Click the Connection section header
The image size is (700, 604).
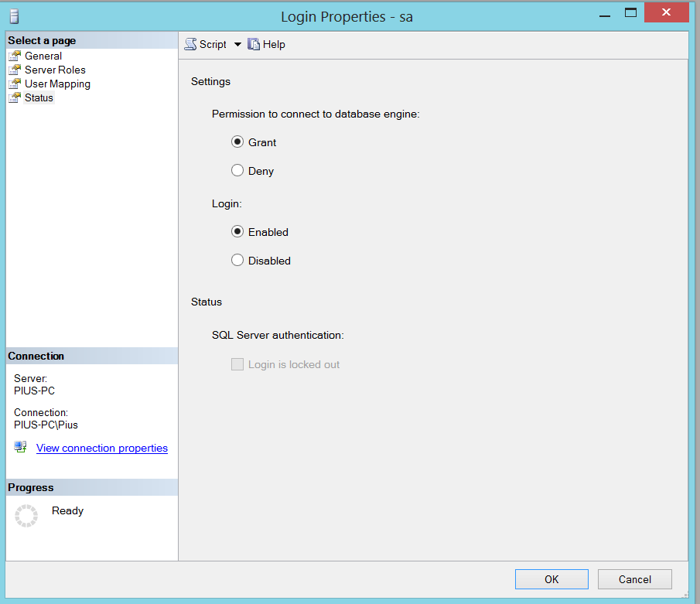(91, 356)
